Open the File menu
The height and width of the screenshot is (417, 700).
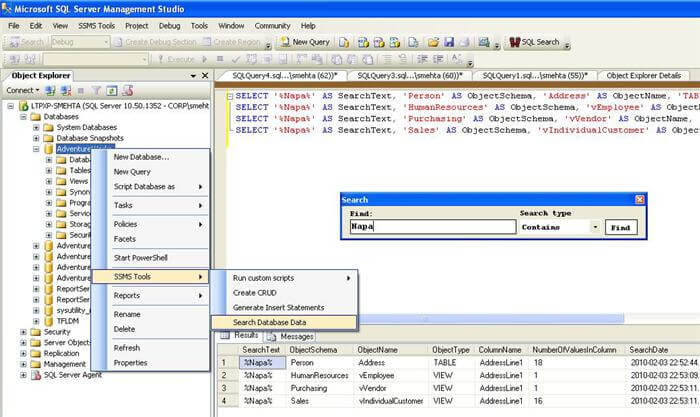pyautogui.click(x=14, y=26)
